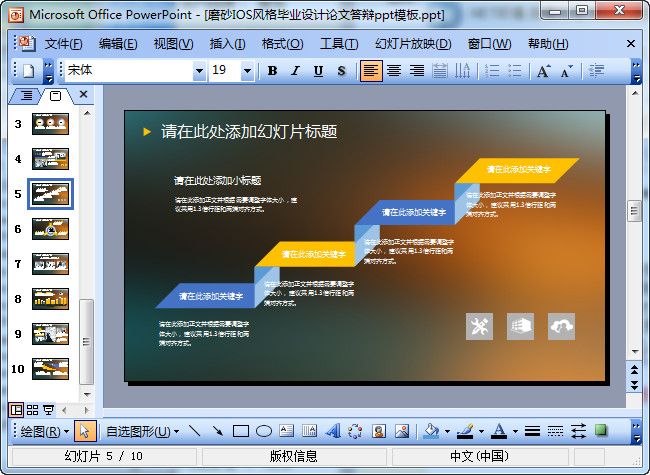Viewport: 650px width, 475px height.
Task: Select slide 8 thumbnail
Action: click(x=50, y=299)
